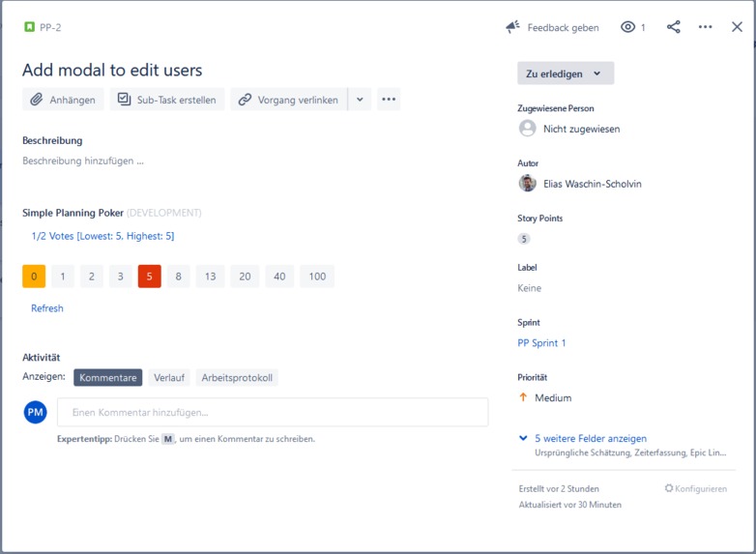756x554 pixels.
Task: Click the Einen Kommentar hinzufügen field
Action: coord(273,412)
